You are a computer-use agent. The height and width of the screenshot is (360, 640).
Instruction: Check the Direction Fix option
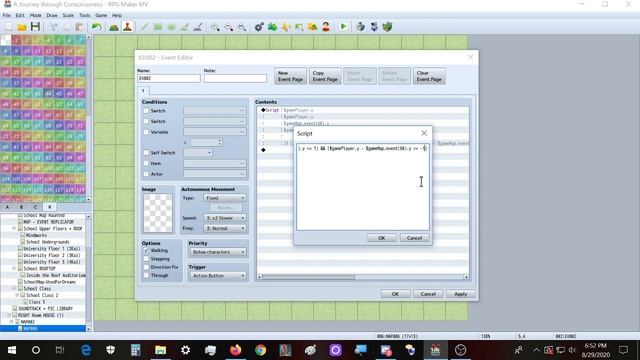tap(146, 267)
